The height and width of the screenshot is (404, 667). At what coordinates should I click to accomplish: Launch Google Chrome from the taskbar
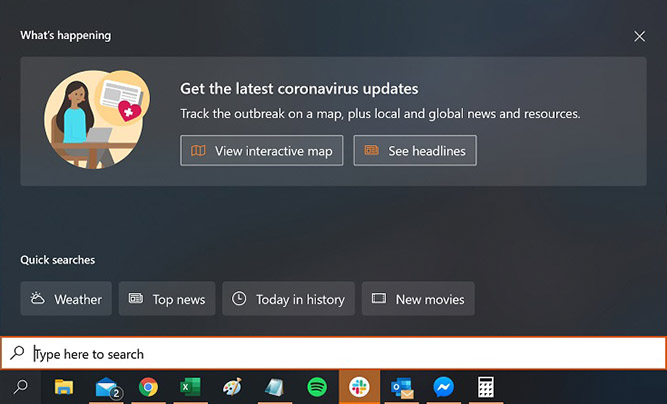point(148,387)
